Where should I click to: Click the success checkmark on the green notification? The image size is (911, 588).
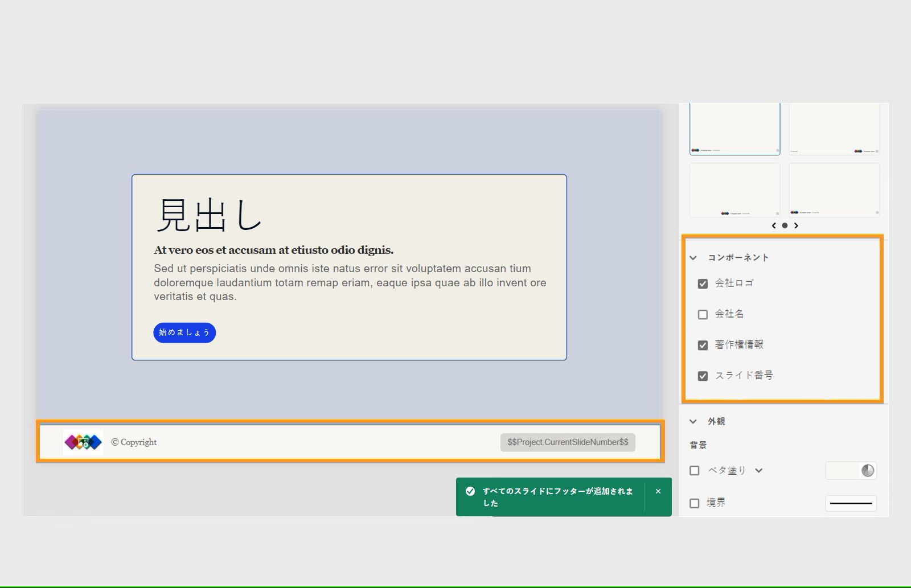point(470,490)
